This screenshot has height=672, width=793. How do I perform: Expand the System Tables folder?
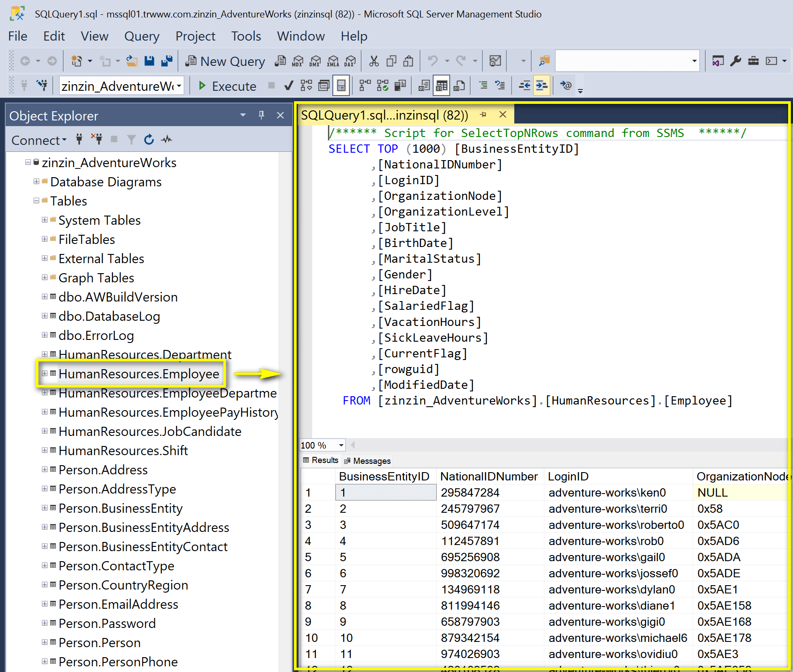click(x=44, y=220)
